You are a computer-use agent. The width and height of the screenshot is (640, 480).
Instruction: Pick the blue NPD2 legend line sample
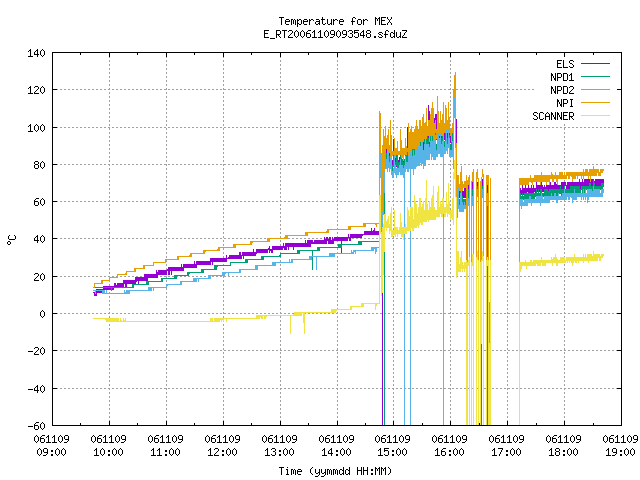point(595,89)
